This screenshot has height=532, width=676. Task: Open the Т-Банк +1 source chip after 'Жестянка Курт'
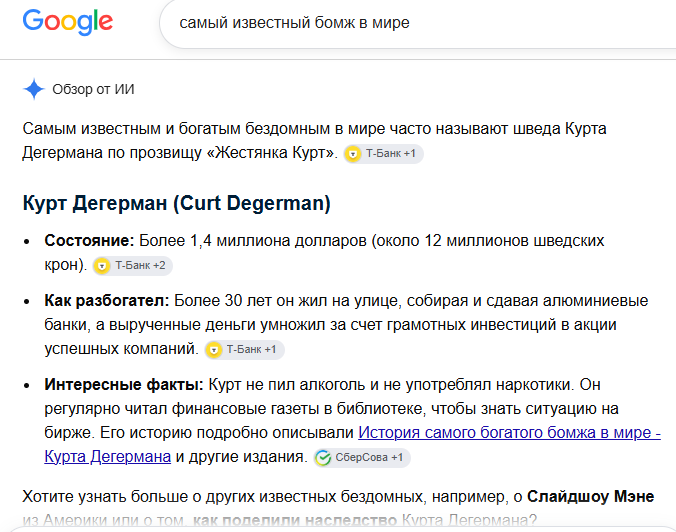(x=383, y=153)
